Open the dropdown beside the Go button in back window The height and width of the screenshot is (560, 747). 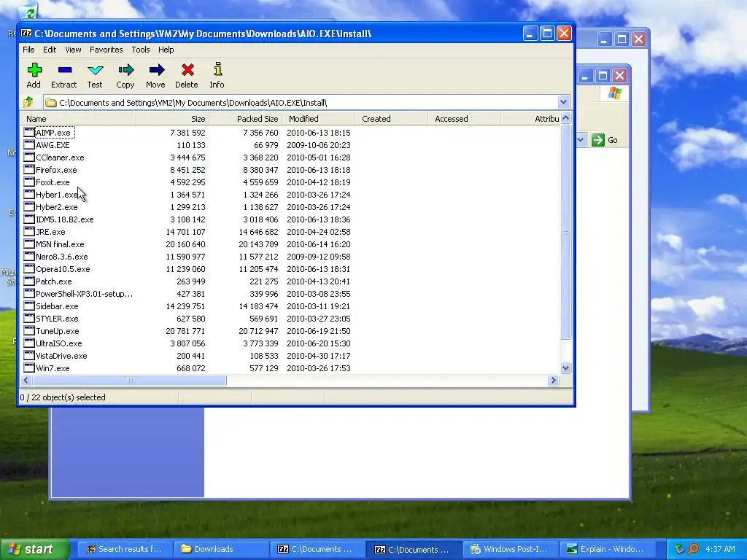point(581,140)
